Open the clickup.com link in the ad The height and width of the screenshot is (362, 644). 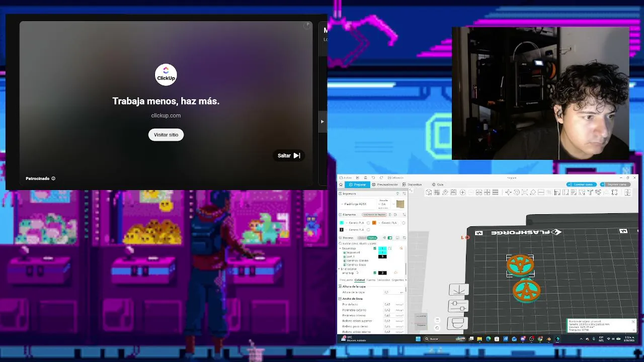coord(166,116)
